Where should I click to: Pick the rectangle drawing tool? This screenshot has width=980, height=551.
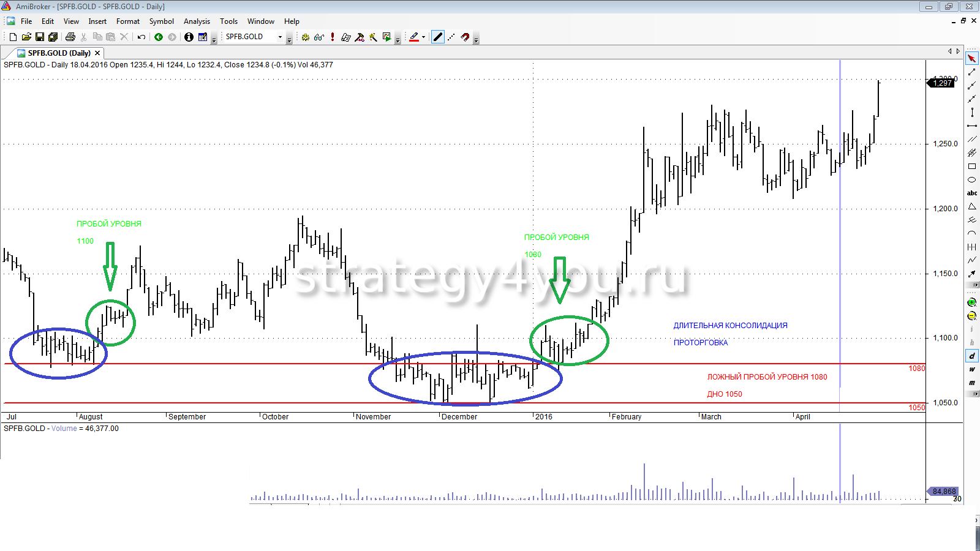click(x=972, y=167)
